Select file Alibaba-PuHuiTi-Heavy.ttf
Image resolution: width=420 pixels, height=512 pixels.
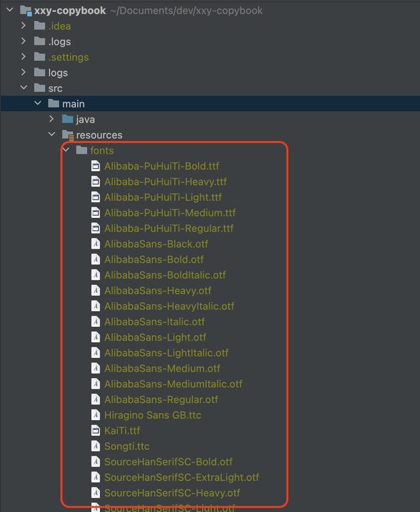coord(165,182)
